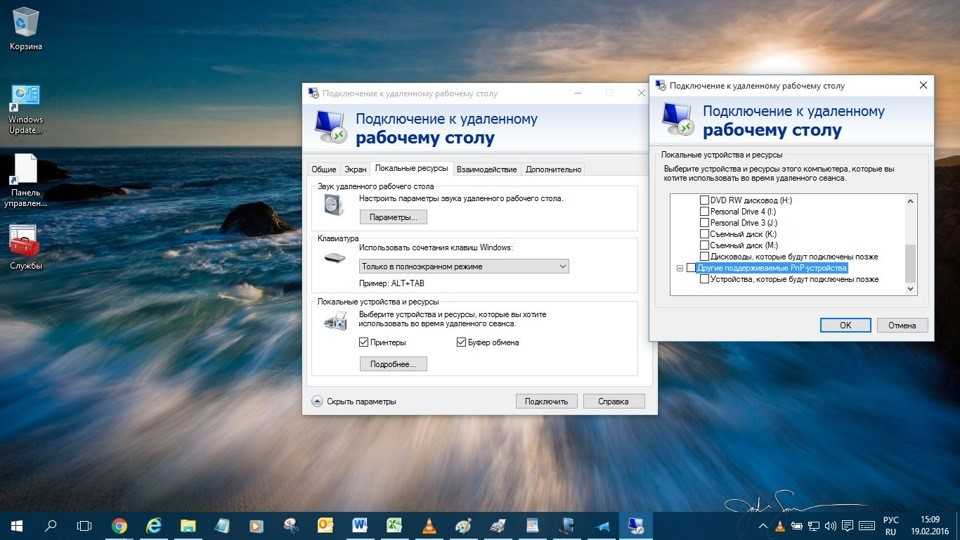Launch Google Chrome from the taskbar

click(119, 526)
